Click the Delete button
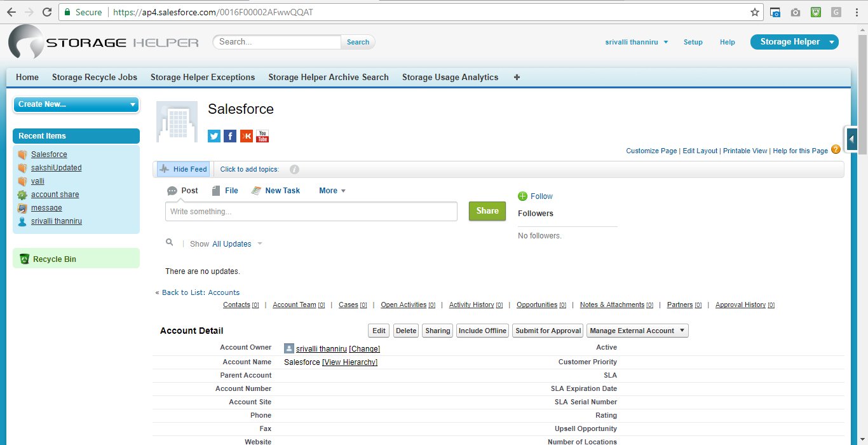The width and height of the screenshot is (868, 445). (406, 331)
